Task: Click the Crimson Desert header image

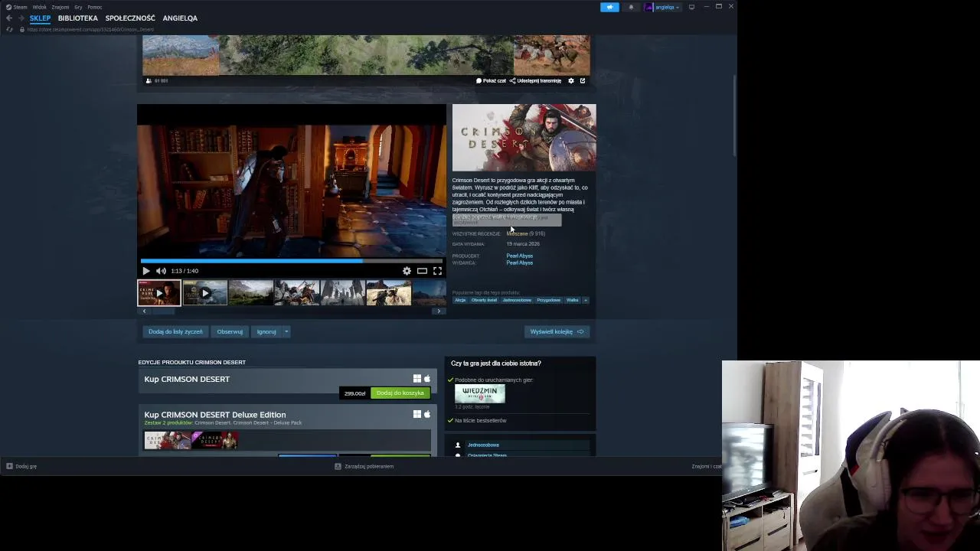Action: click(x=524, y=138)
